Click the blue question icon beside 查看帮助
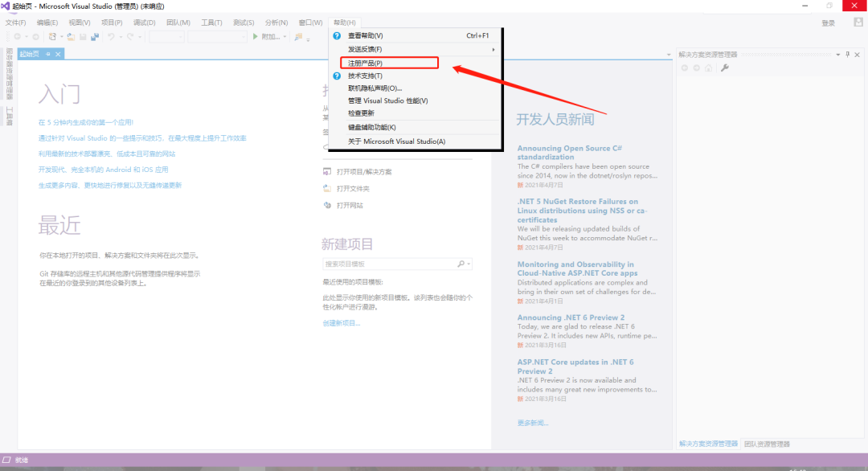 click(337, 35)
